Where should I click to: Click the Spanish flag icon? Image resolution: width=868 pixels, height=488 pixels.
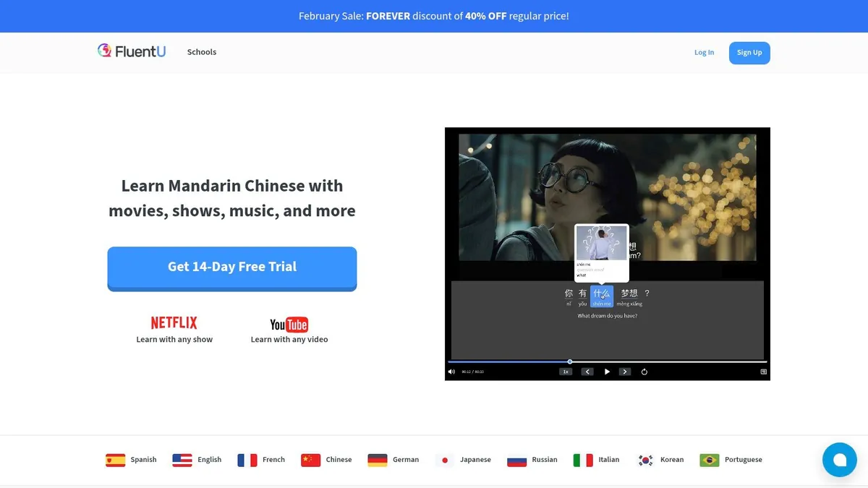(115, 460)
